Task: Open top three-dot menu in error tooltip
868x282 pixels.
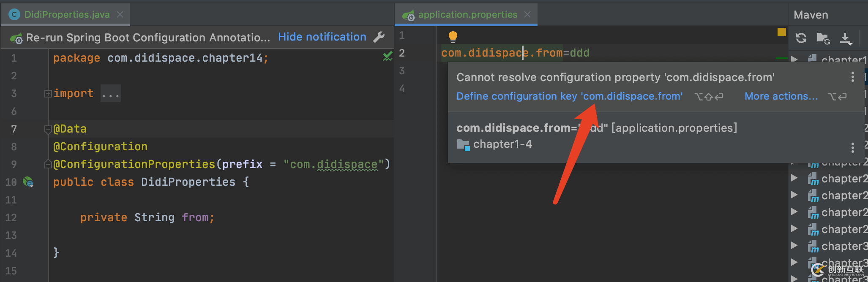Action: point(852,77)
